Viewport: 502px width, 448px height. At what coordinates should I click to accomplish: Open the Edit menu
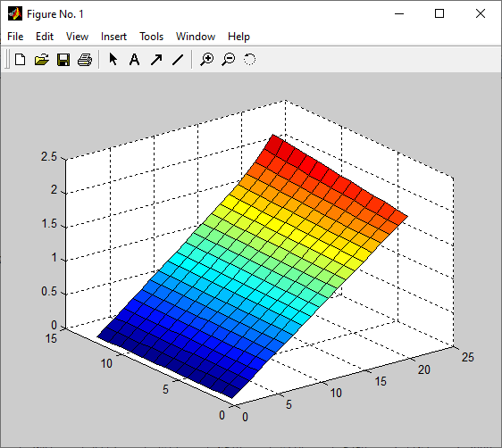45,37
